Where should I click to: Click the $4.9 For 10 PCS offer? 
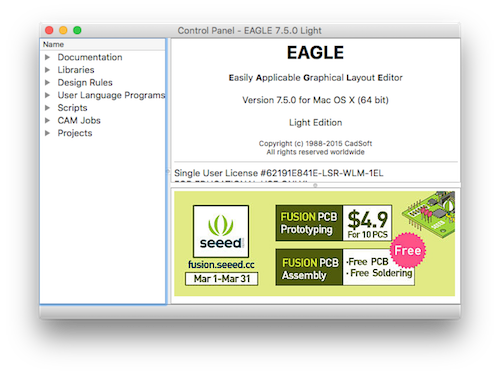point(367,223)
